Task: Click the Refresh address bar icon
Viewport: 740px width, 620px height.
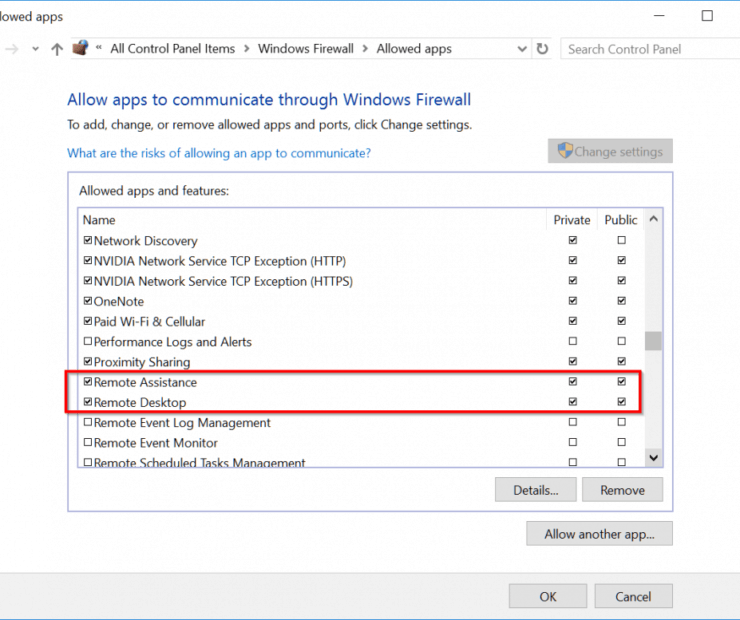Action: (542, 49)
